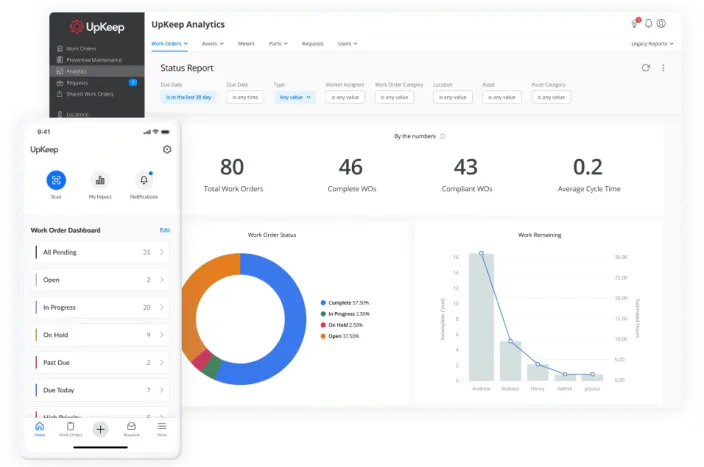Click the blue Requests count badge in the sidebar
Image resolution: width=704 pixels, height=467 pixels.
[x=133, y=82]
